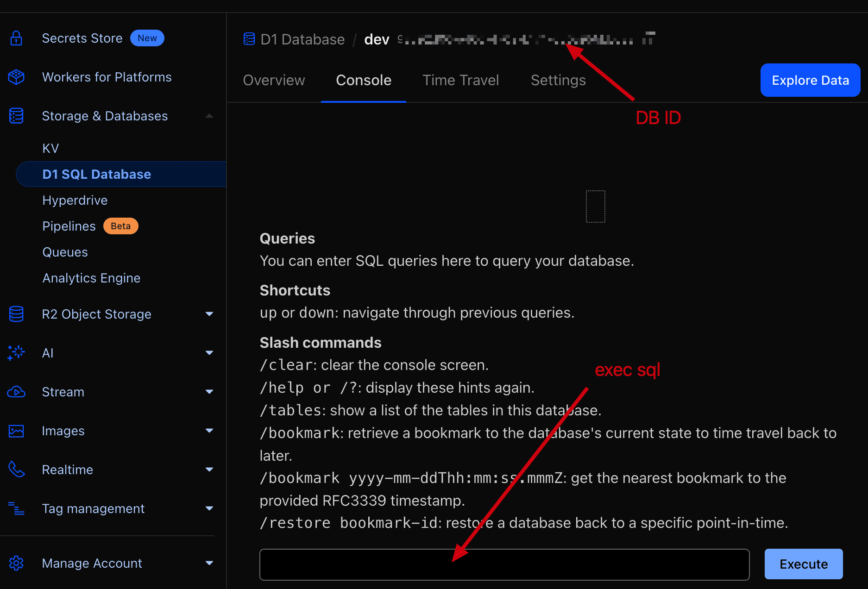Copy the database ID using copy icon
The width and height of the screenshot is (868, 589).
648,39
